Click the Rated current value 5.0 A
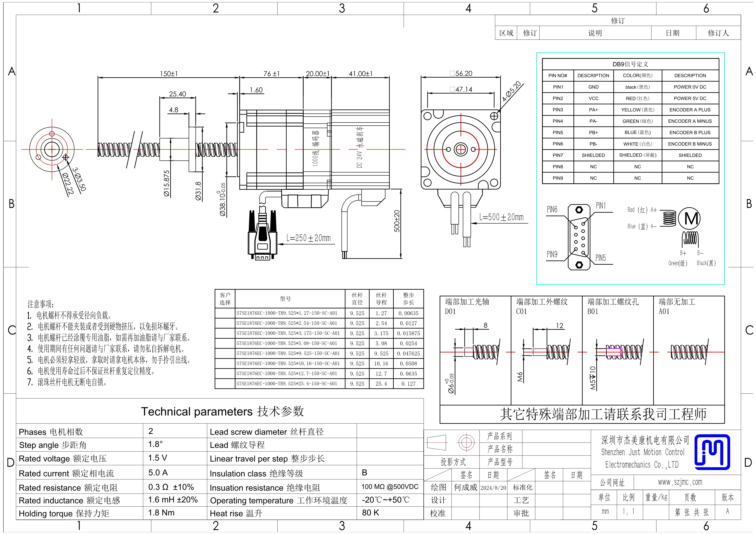This screenshot has width=756, height=534. pos(158,473)
